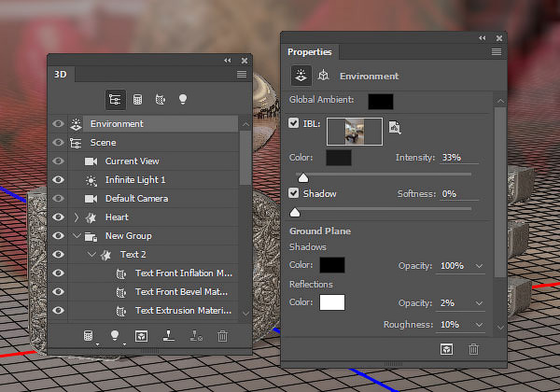Screen dimensions: 560x392
Task: Click trash icon in Properties footer
Action: click(473, 349)
